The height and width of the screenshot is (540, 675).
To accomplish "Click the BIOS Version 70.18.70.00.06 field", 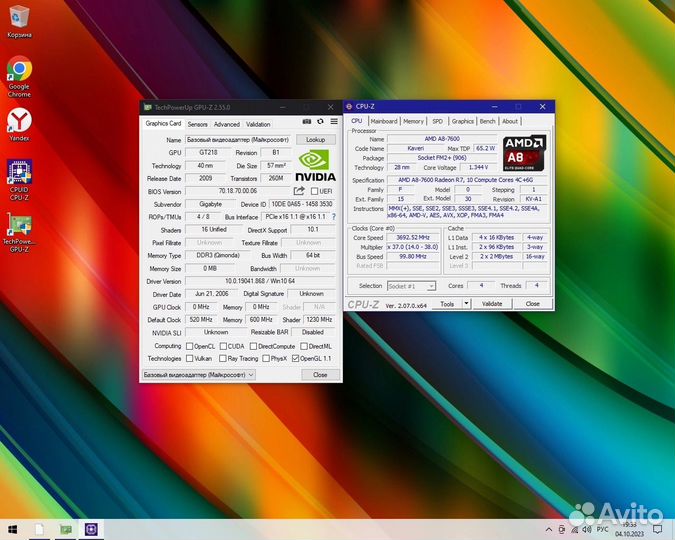I will coord(238,191).
